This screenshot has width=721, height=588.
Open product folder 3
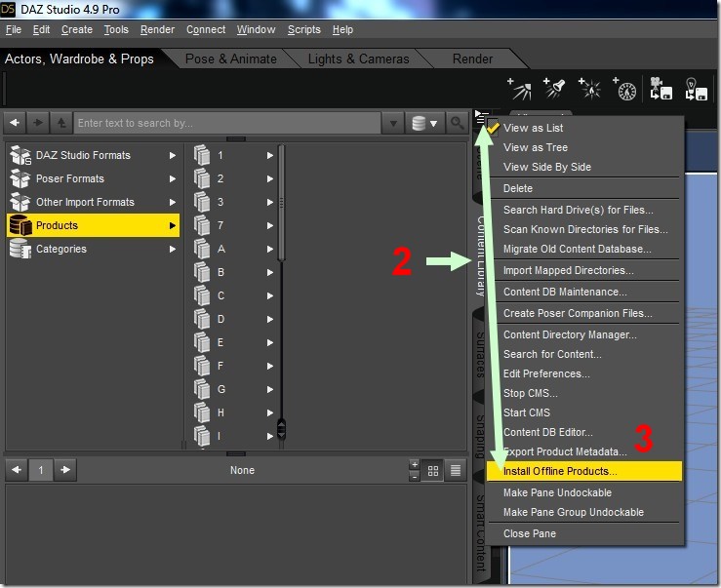[233, 202]
